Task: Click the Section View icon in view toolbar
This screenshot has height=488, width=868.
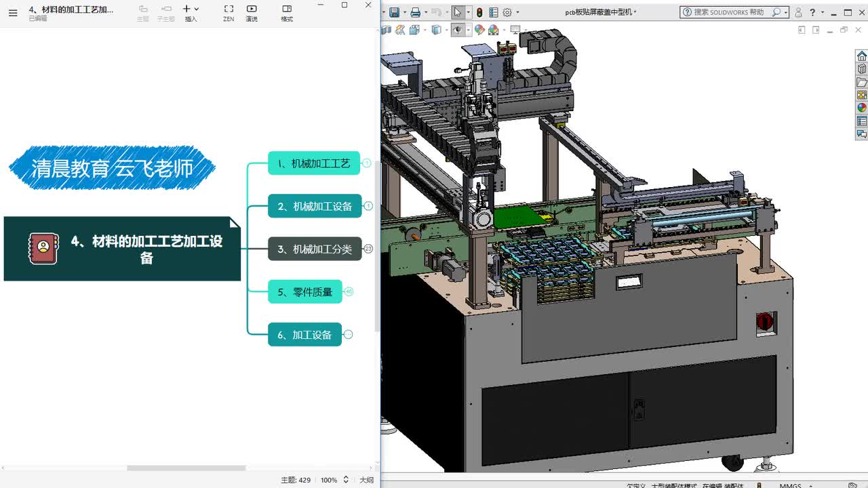Action: tap(387, 30)
